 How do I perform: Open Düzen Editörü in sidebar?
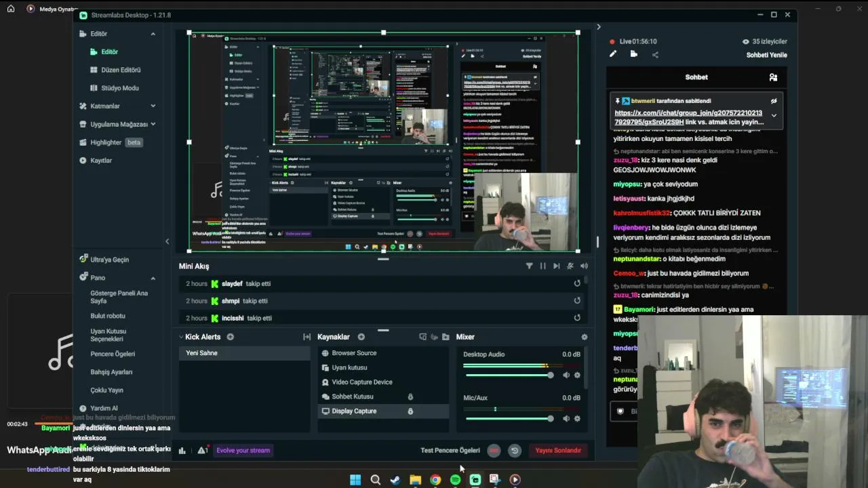tap(121, 70)
